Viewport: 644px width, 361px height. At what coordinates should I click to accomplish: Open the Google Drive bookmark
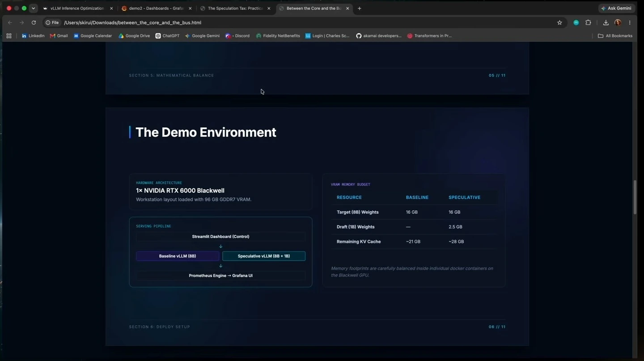(134, 36)
